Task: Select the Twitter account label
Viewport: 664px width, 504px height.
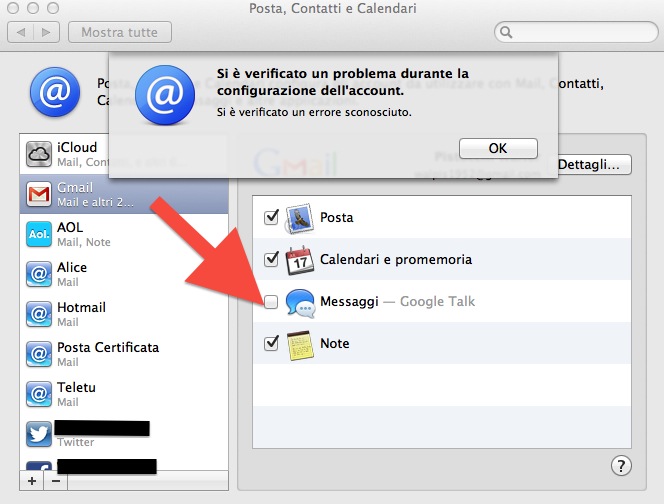Action: tap(76, 442)
